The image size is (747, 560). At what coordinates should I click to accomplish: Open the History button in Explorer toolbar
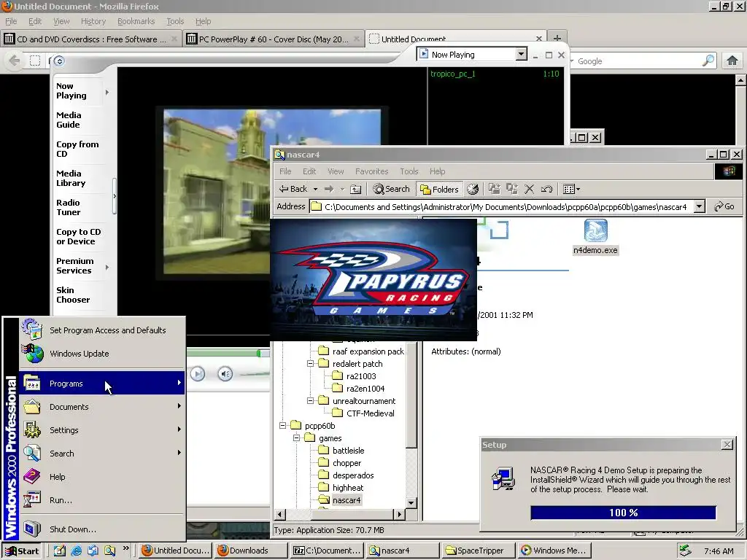click(x=473, y=189)
